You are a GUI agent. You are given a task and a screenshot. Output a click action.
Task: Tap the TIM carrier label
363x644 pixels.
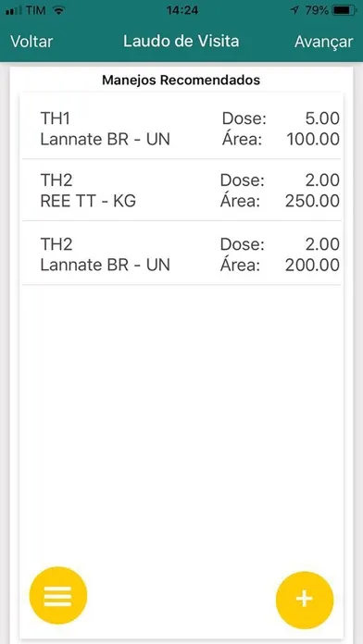click(37, 11)
